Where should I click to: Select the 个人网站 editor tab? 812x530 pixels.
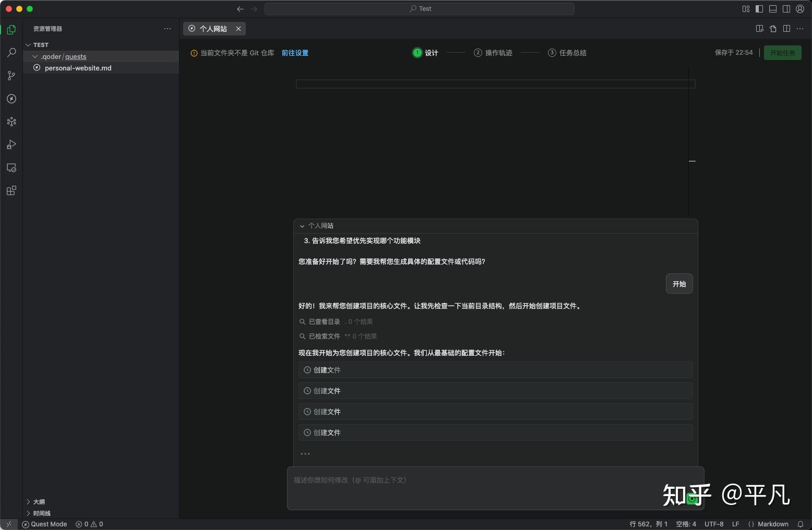213,29
